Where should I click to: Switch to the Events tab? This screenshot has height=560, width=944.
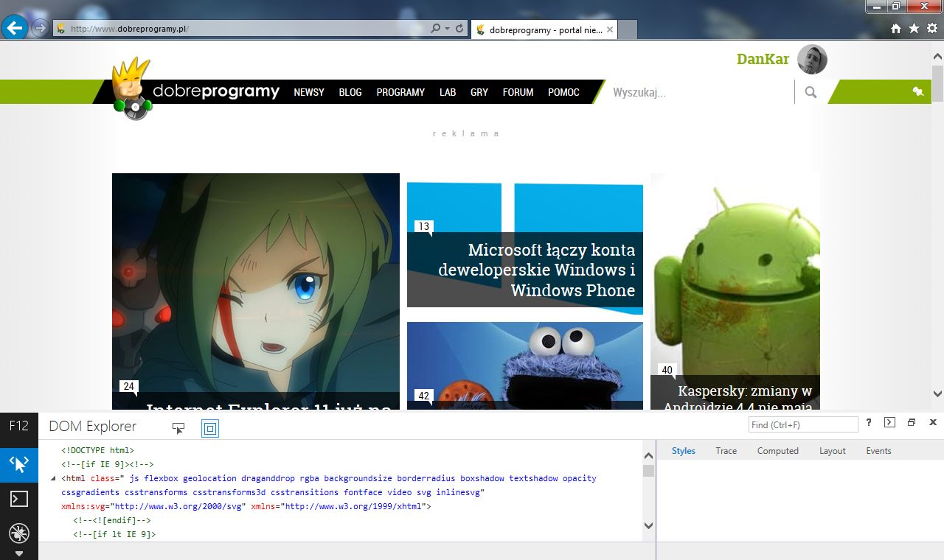click(878, 451)
